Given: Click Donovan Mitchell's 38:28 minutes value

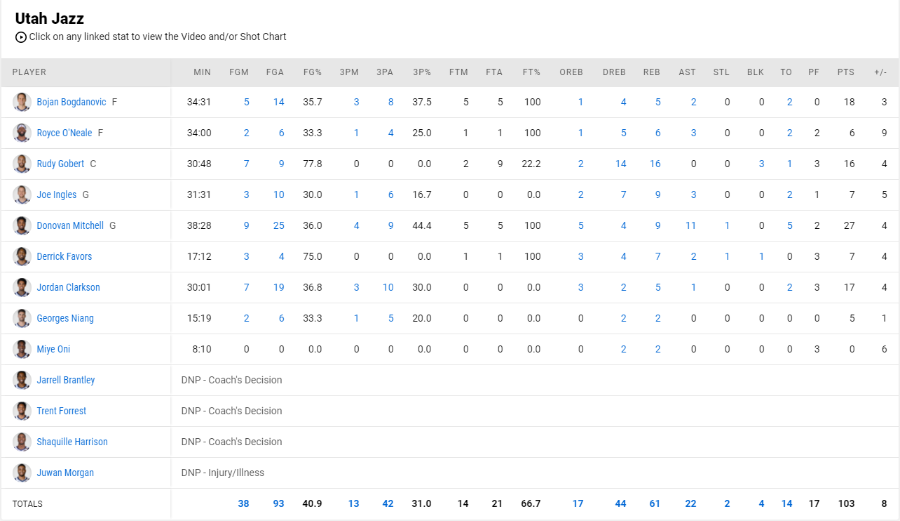Looking at the screenshot, I should point(199,225).
